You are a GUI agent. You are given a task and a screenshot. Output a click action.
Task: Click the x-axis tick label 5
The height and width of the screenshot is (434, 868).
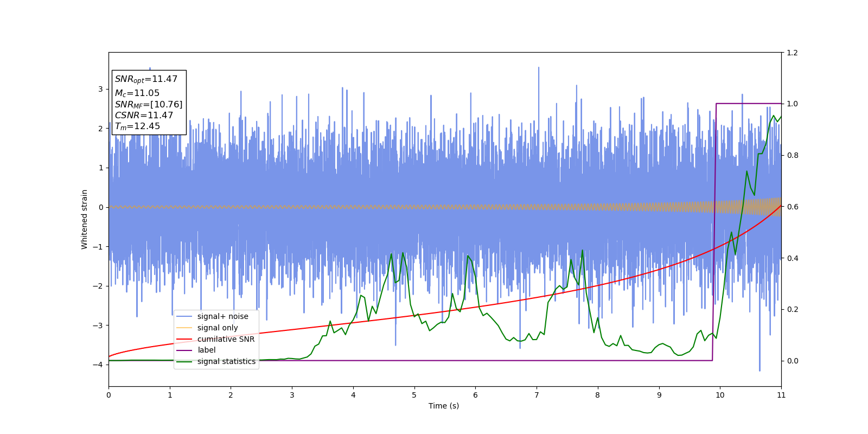click(414, 395)
